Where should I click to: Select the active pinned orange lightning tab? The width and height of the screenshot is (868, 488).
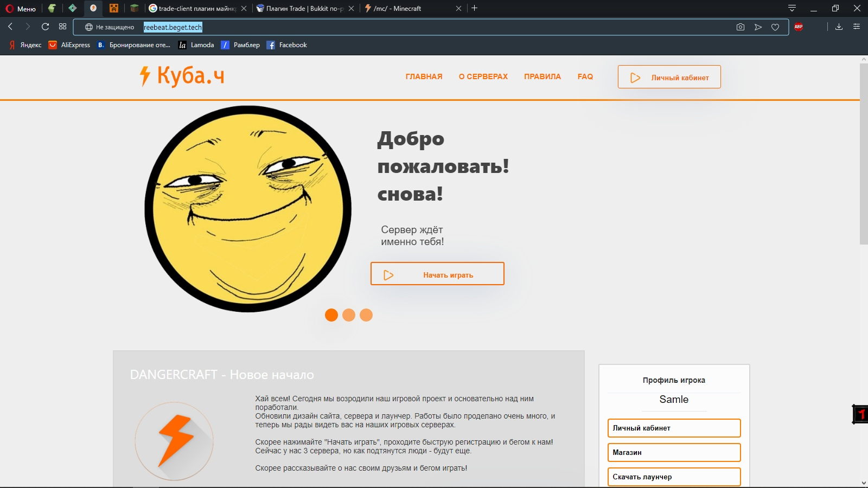coord(93,8)
